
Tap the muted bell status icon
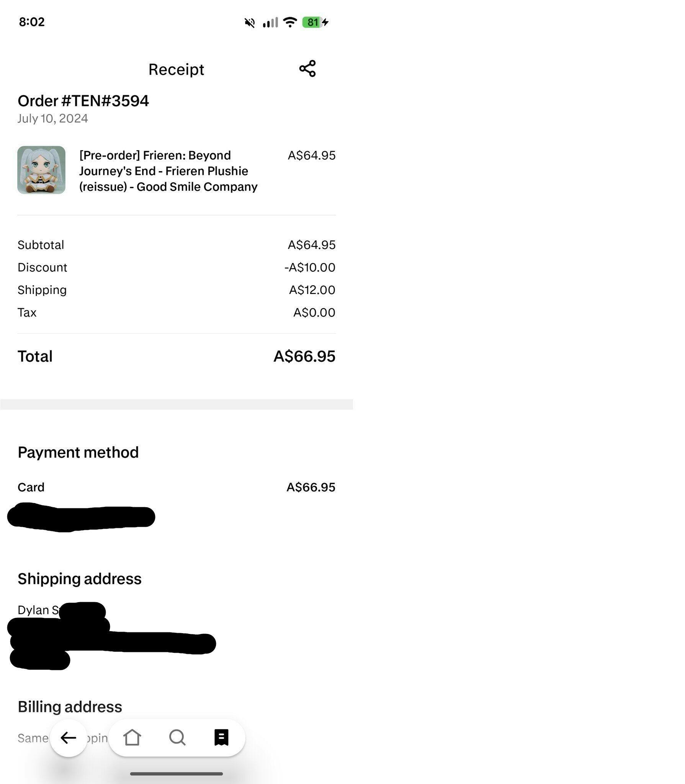pyautogui.click(x=250, y=23)
